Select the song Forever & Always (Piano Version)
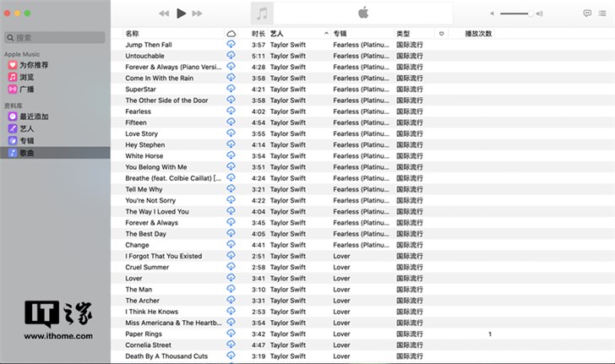This screenshot has width=615, height=364. click(x=173, y=67)
